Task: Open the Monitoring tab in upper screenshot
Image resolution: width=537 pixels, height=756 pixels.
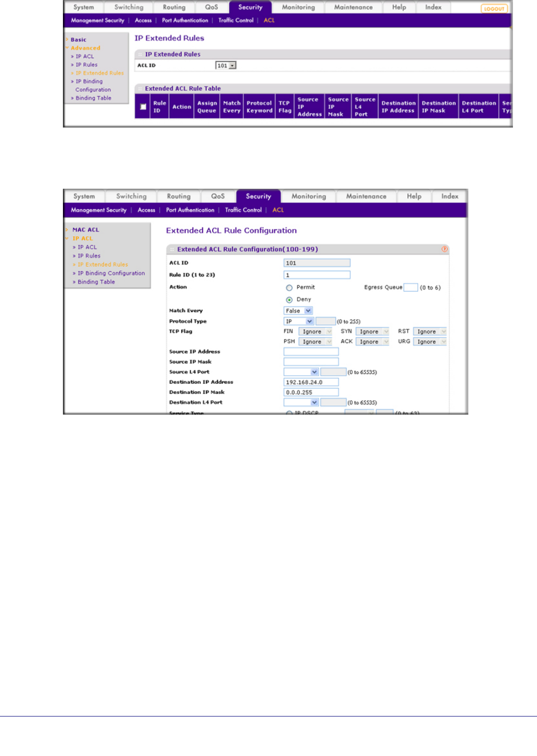Action: [298, 7]
